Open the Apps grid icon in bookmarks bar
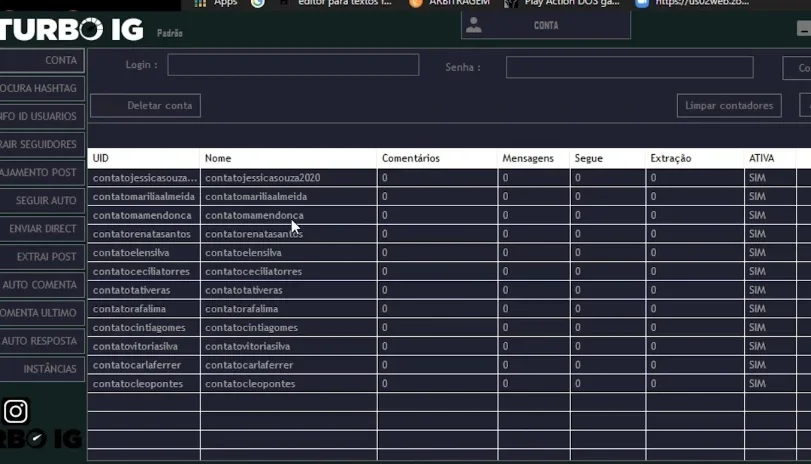The height and width of the screenshot is (464, 811). pos(200,3)
